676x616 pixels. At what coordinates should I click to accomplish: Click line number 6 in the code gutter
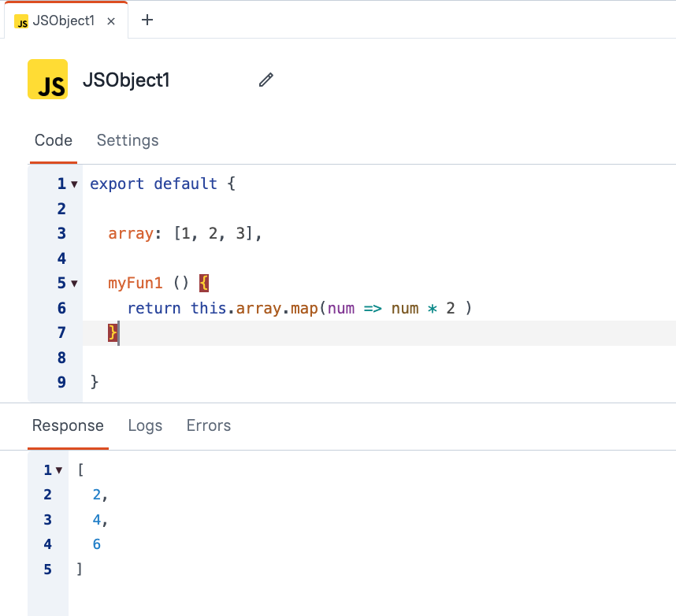[x=61, y=308]
